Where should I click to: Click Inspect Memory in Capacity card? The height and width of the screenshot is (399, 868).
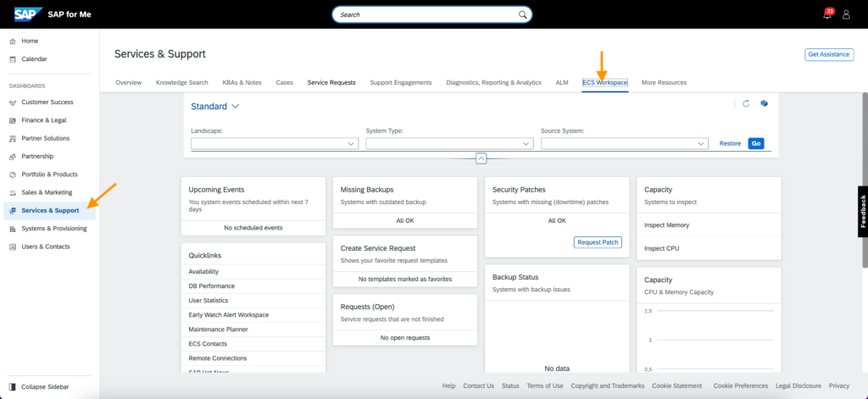(666, 225)
